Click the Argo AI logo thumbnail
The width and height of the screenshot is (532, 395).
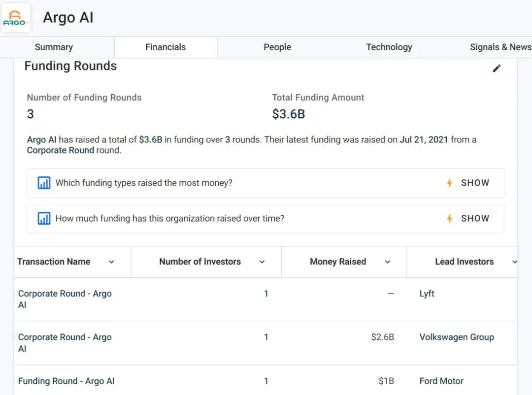coord(16,18)
